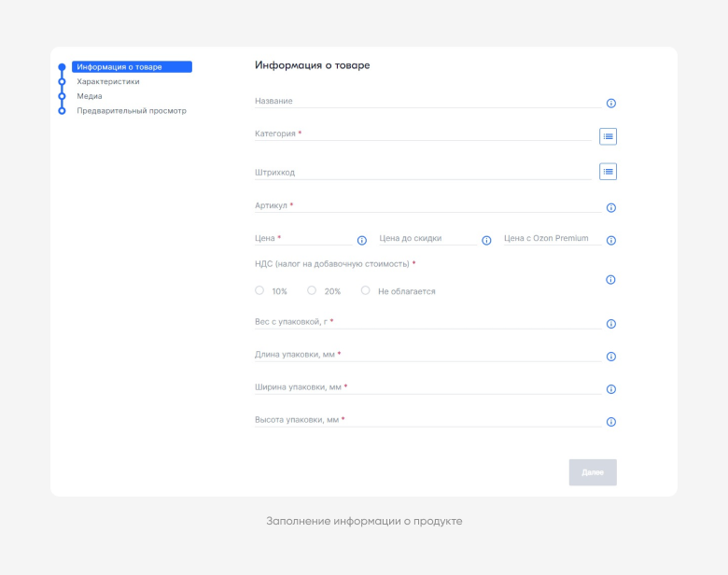Focus the Длина упаковки field
The height and width of the screenshot is (575, 728).
pos(427,355)
